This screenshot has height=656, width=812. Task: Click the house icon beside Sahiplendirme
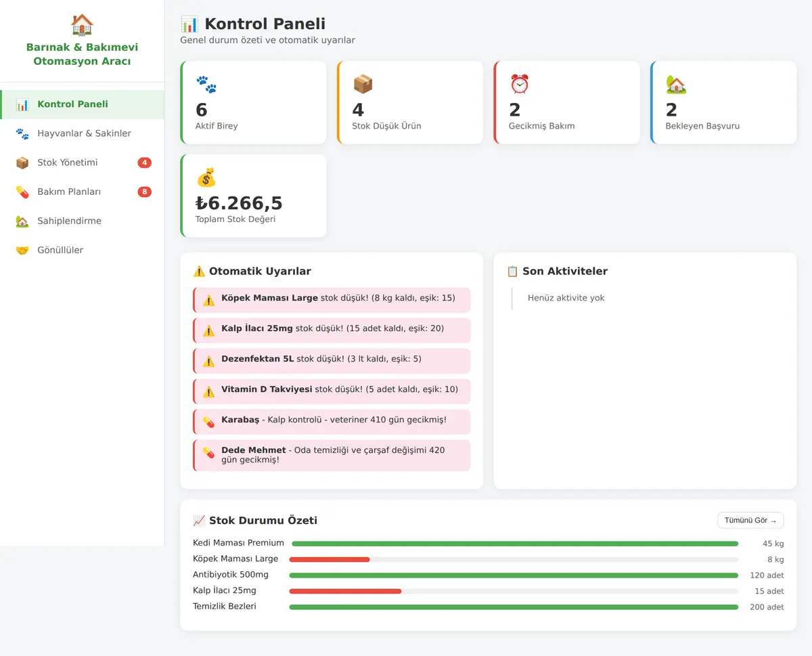click(22, 221)
